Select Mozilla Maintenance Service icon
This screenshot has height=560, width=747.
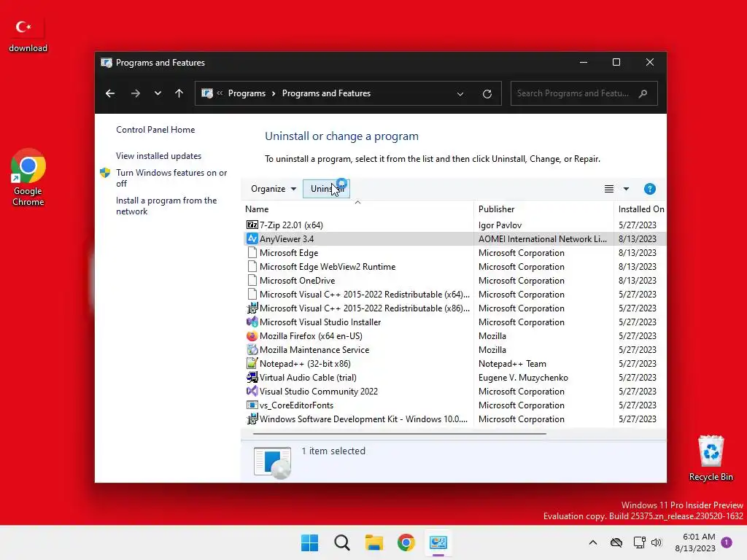point(252,349)
